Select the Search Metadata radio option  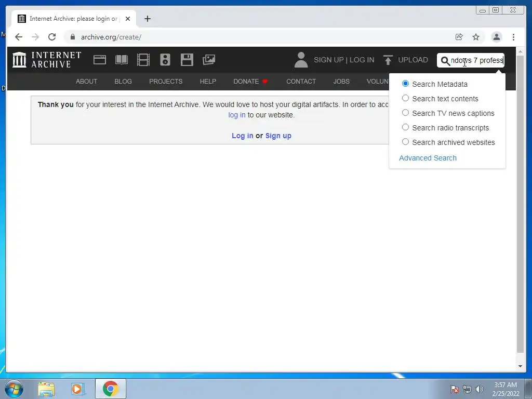coord(405,84)
